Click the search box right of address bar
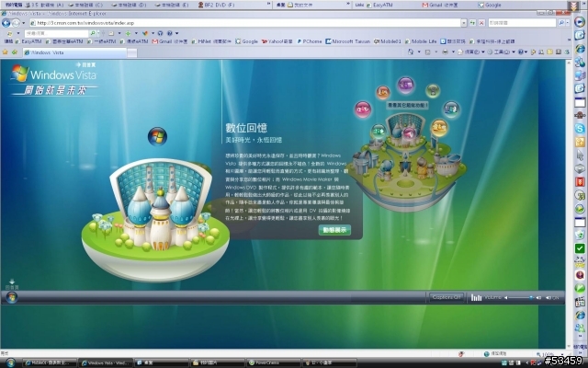588x368 pixels. (522, 23)
